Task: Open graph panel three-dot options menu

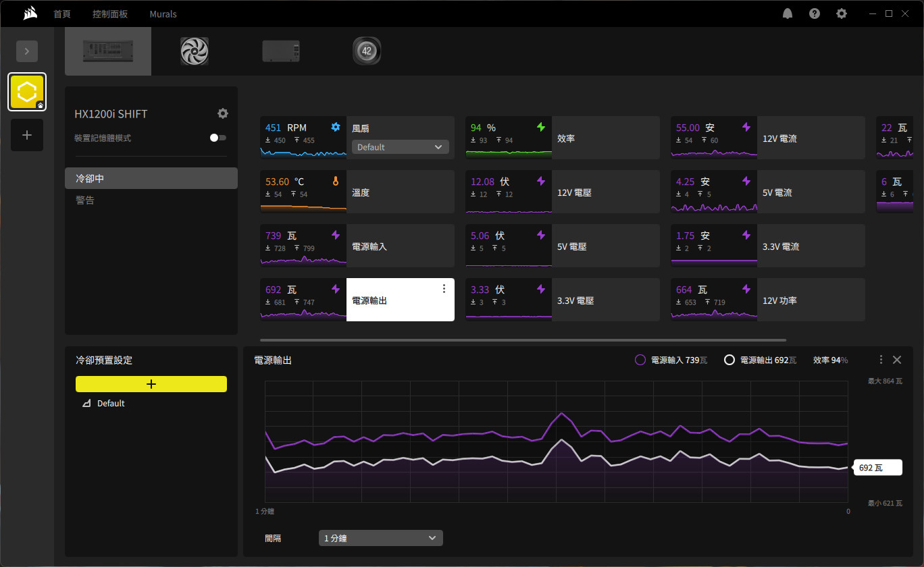Action: click(881, 360)
